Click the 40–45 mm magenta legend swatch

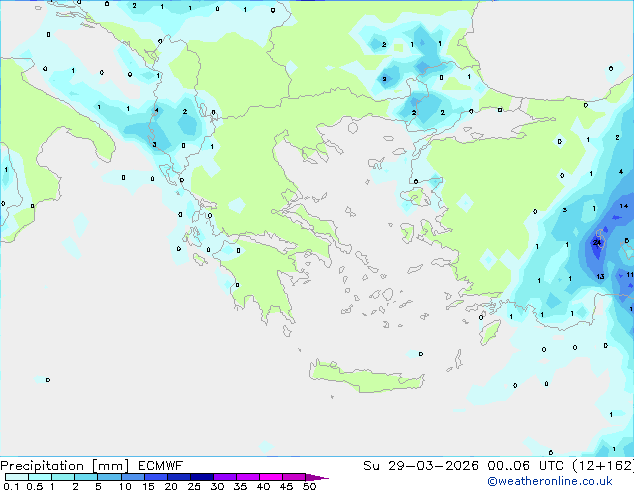click(x=271, y=477)
